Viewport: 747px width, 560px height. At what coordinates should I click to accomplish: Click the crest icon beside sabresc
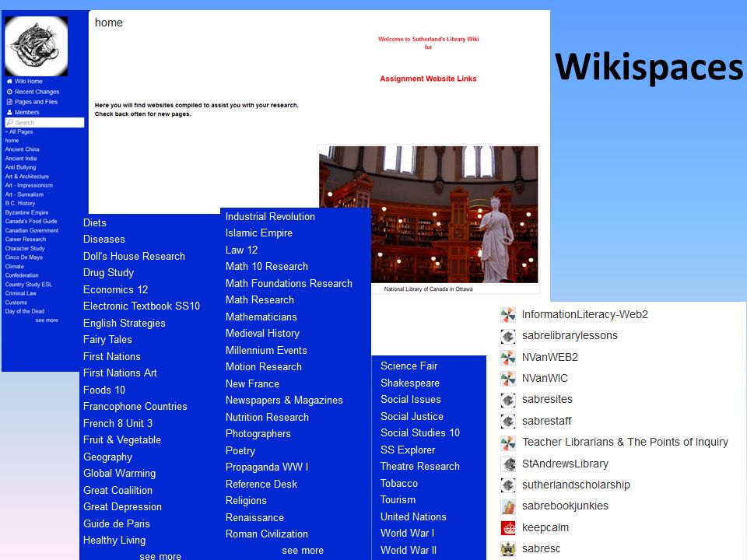508,549
